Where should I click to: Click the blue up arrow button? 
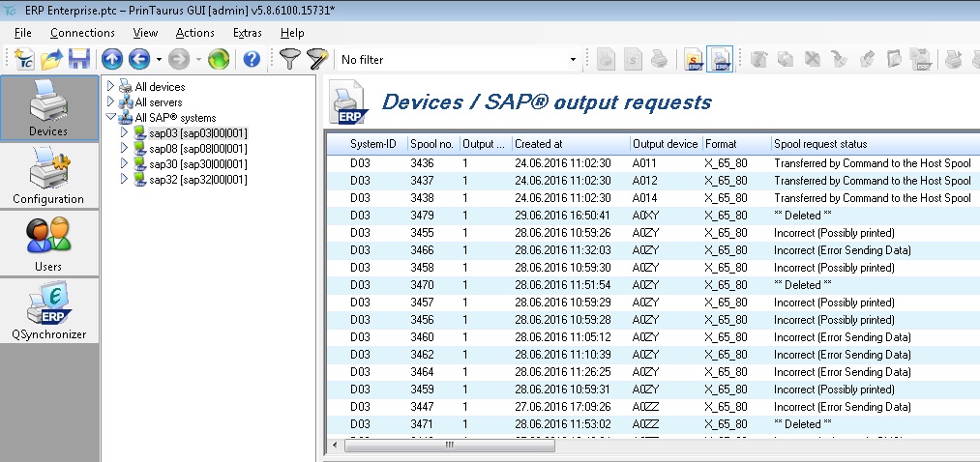(x=111, y=59)
